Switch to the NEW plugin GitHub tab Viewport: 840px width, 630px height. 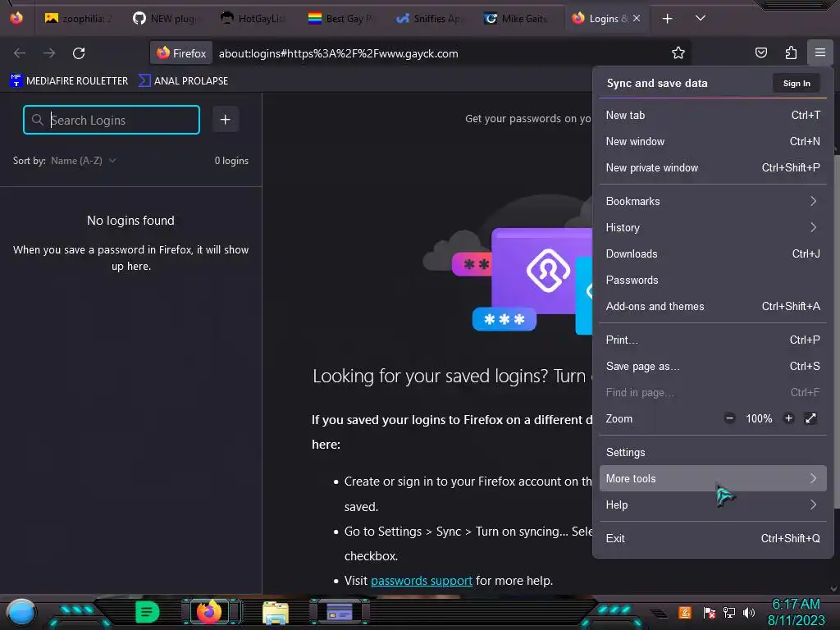tap(166, 19)
